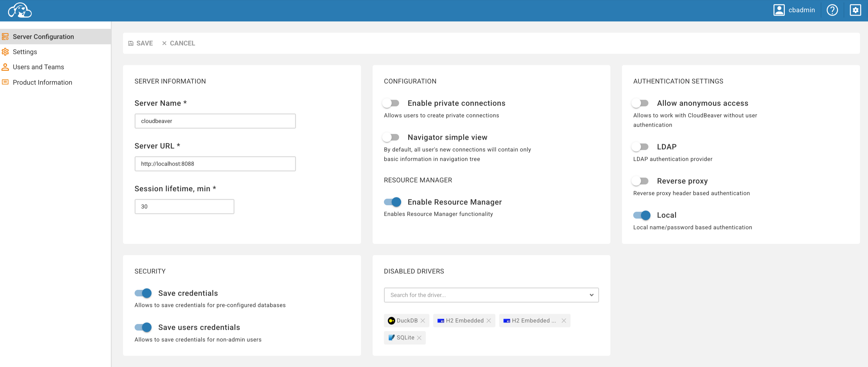Click the Enable Resource Manager label
Screen dimensions: 868x367
click(x=455, y=202)
